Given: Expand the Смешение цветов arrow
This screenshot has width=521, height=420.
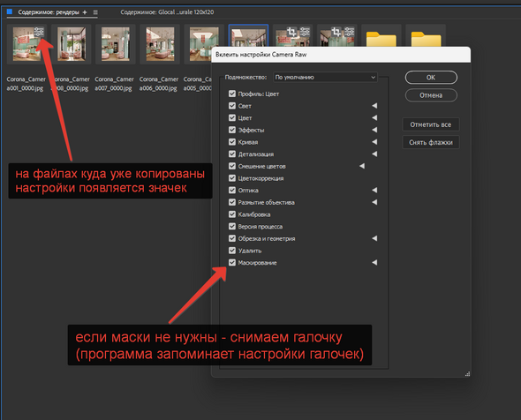Looking at the screenshot, I should [362, 166].
